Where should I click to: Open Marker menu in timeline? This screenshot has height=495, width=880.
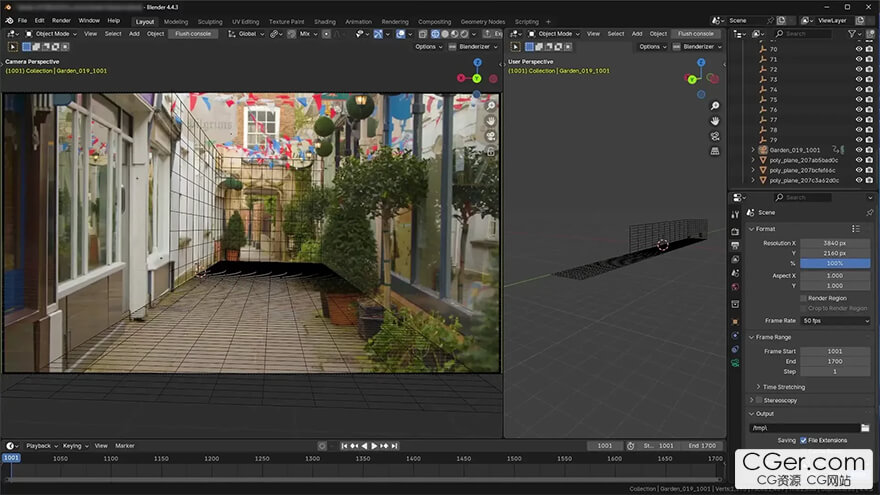point(125,446)
